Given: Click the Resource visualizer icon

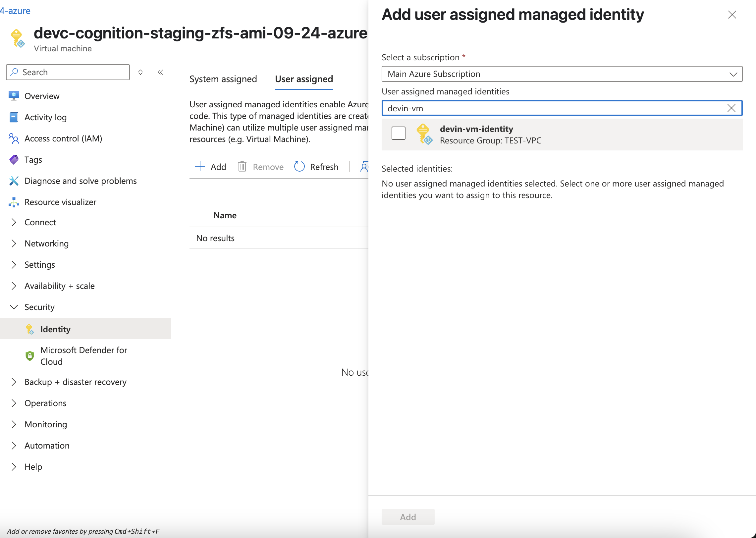Looking at the screenshot, I should coord(14,202).
